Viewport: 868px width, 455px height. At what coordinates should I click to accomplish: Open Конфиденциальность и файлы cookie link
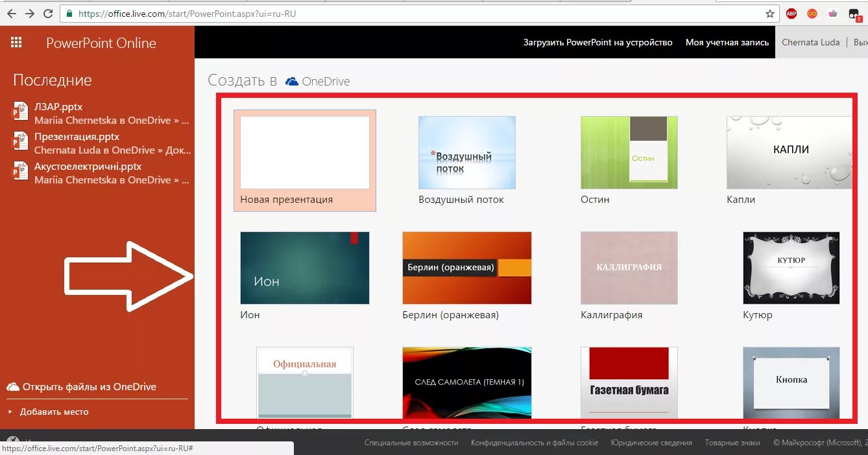(535, 443)
